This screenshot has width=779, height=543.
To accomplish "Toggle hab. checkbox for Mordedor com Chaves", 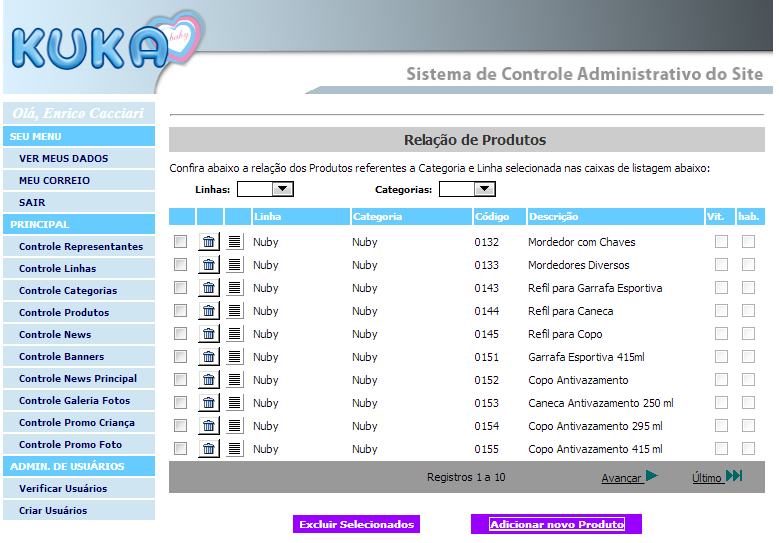I will tap(748, 242).
